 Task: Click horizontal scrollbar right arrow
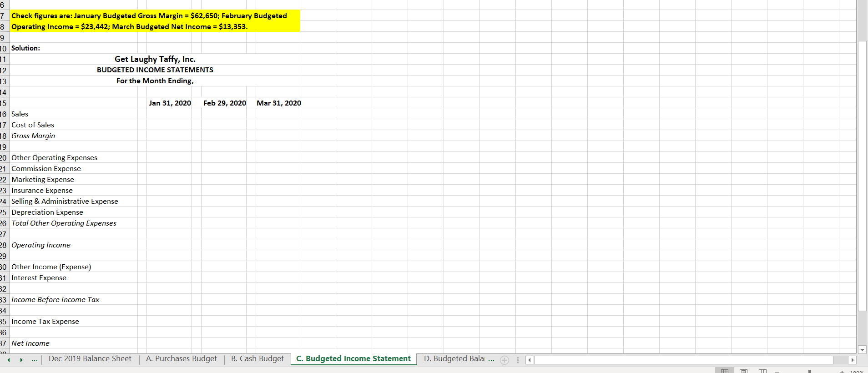[x=853, y=360]
